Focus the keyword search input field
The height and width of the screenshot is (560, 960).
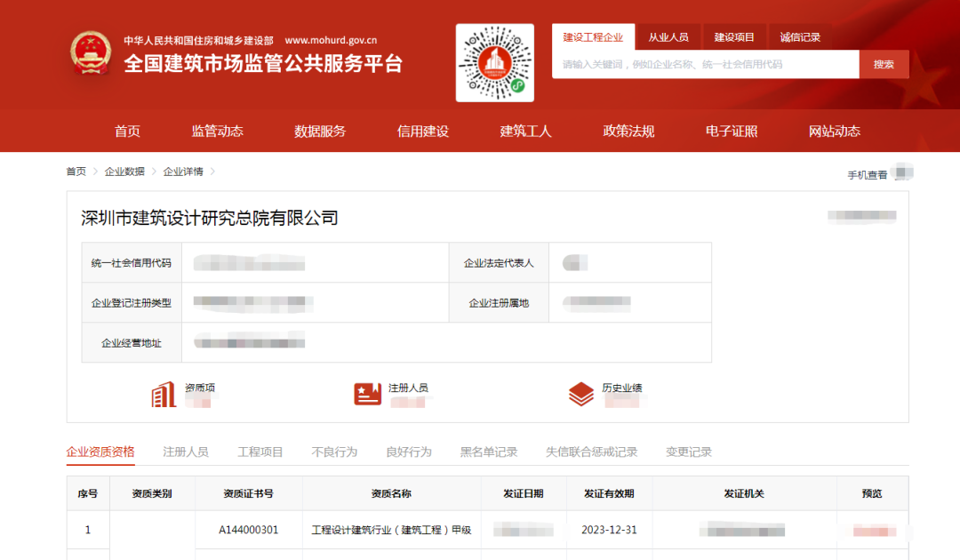point(705,64)
